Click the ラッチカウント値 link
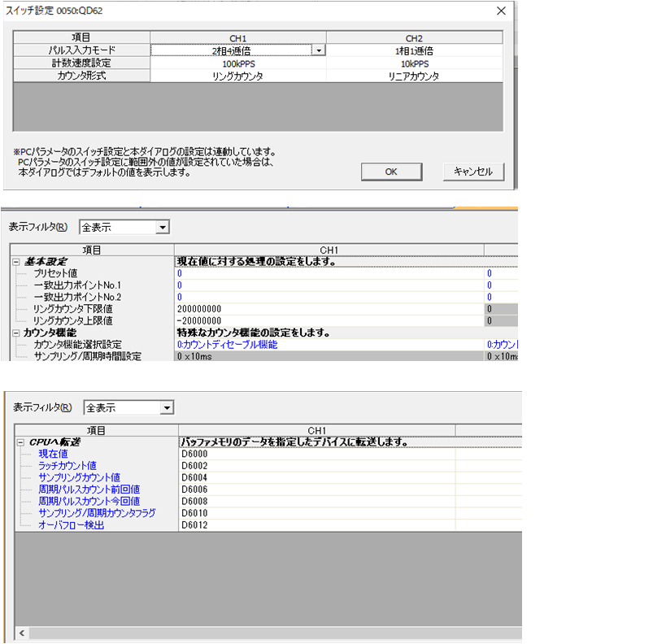The width and height of the screenshot is (666, 644). 67,466
